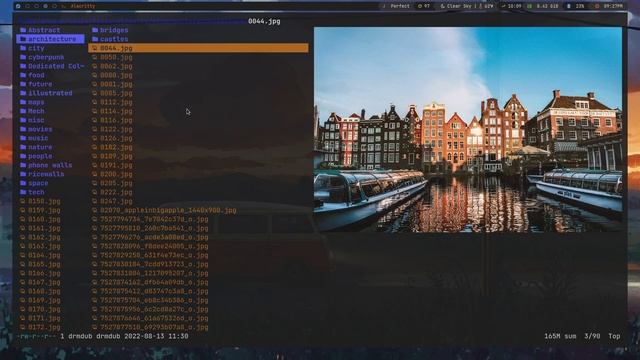The height and width of the screenshot is (360, 640).
Task: Click the 23% battery indicator
Action: click(x=576, y=6)
